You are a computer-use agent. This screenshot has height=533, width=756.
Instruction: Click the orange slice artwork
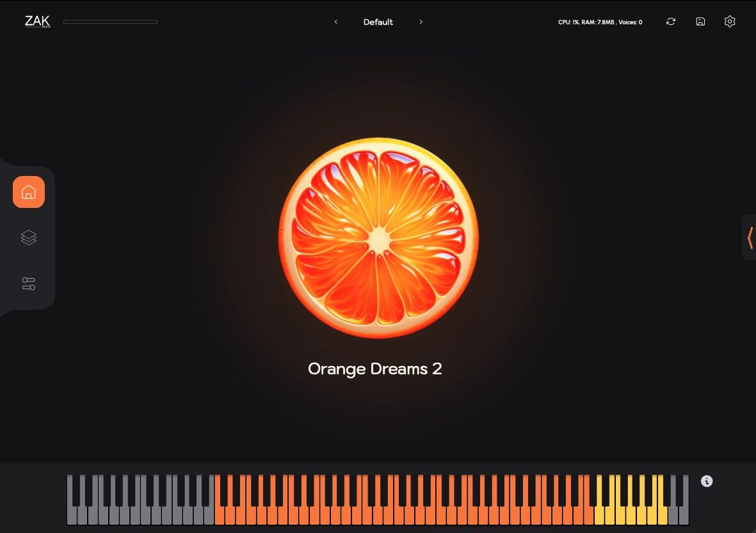(377, 237)
